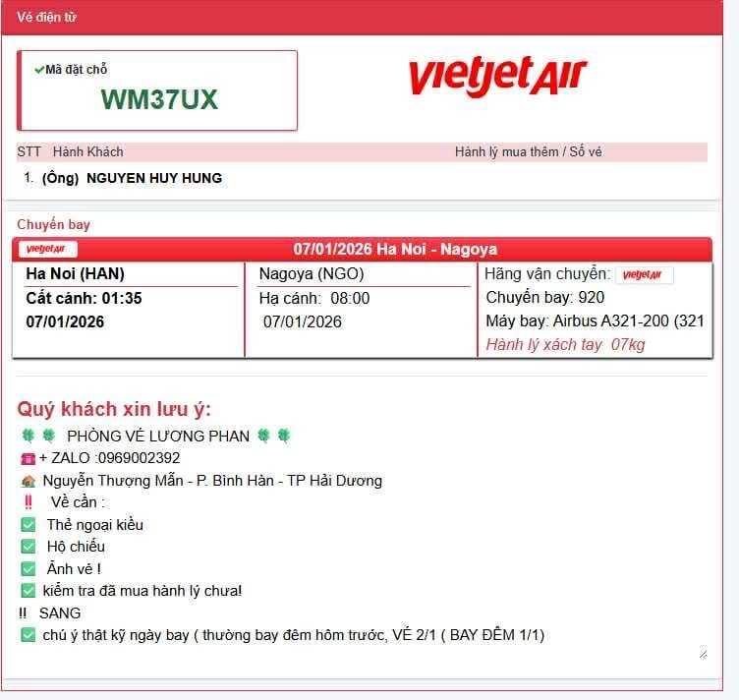
Task: Click the 07/01/2026 Ha Noi - Nagoya header bar
Action: point(395,250)
